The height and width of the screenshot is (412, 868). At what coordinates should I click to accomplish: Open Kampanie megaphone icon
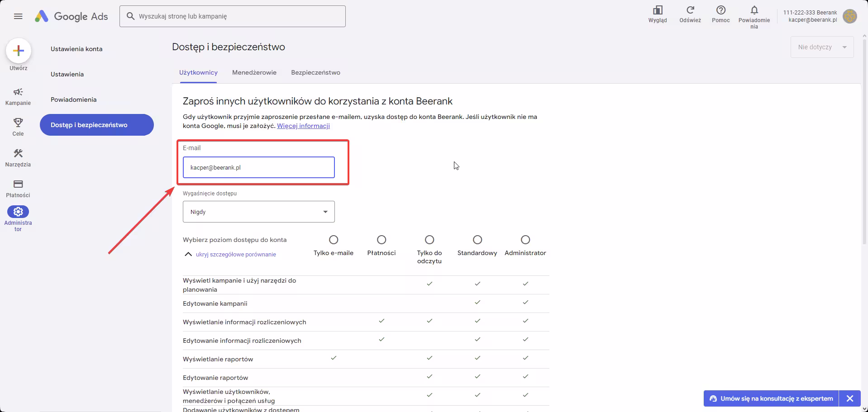point(18,92)
